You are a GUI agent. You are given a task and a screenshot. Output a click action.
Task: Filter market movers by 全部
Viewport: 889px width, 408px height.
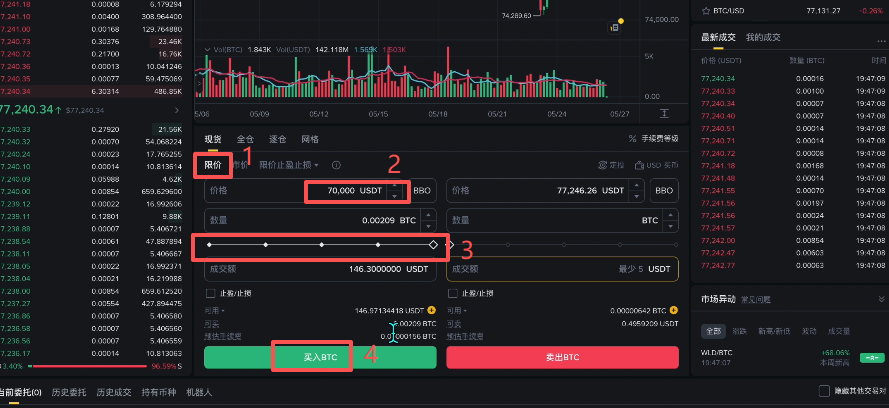tap(711, 331)
